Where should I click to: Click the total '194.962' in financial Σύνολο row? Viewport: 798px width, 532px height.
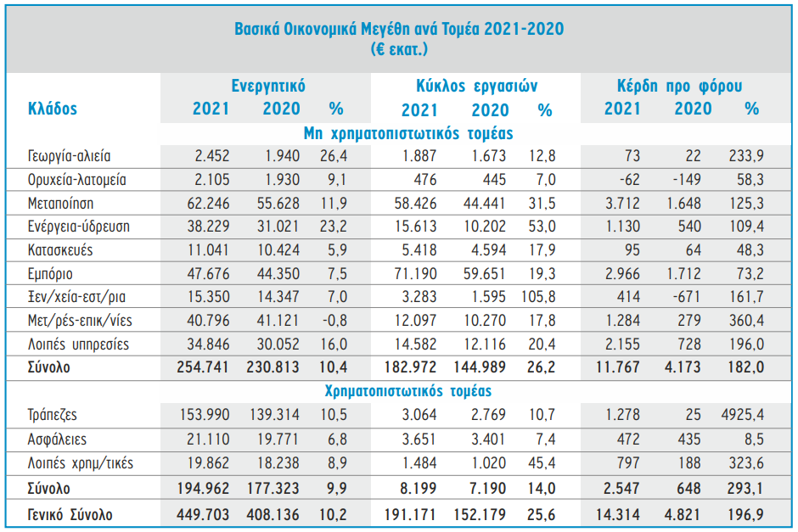pos(203,488)
